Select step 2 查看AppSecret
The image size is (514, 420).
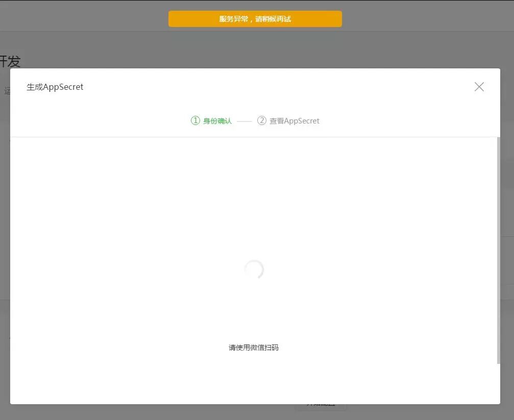pyautogui.click(x=288, y=120)
